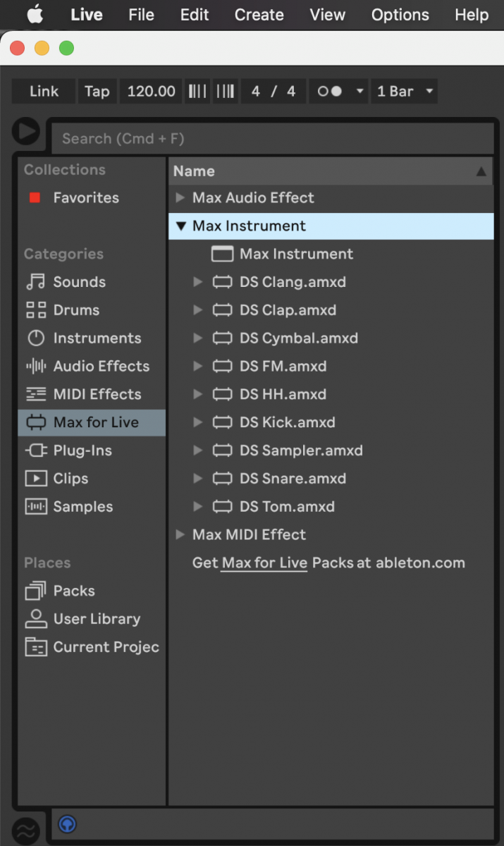This screenshot has width=504, height=846.
Task: Click the first tempo nudge bars icon
Action: point(198,91)
